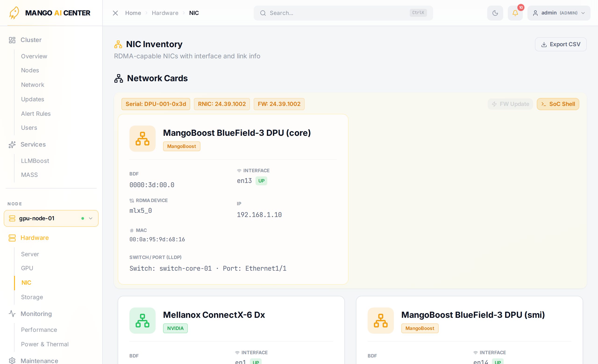598x364 pixels.
Task: Open the SoC Shell
Action: pyautogui.click(x=558, y=104)
